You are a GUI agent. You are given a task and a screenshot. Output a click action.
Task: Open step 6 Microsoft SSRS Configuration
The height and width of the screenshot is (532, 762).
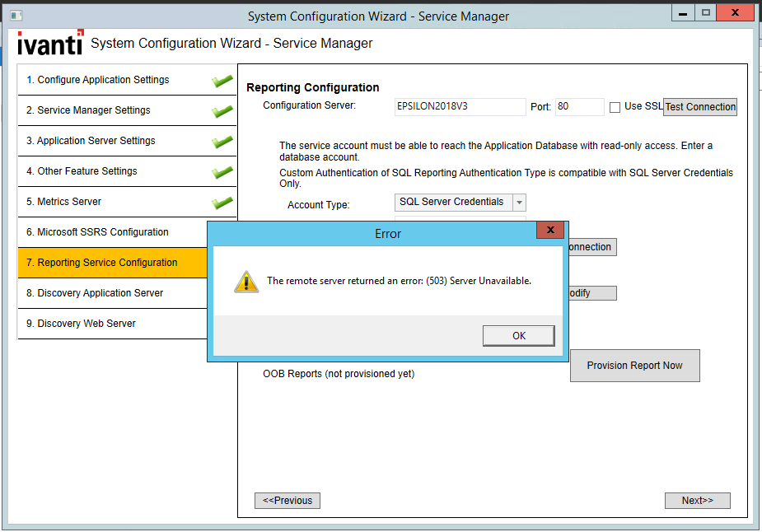coord(103,232)
